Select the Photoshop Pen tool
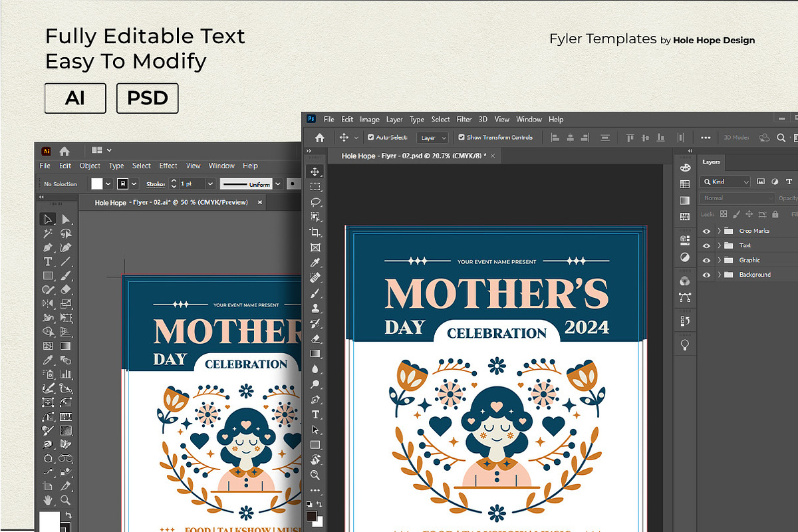Image resolution: width=798 pixels, height=532 pixels. click(315, 400)
